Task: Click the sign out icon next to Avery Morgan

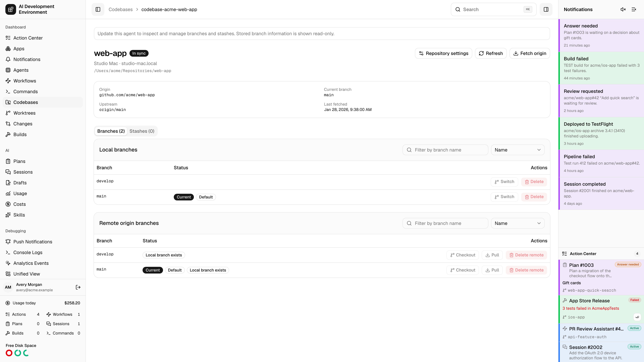Action: 78,287
